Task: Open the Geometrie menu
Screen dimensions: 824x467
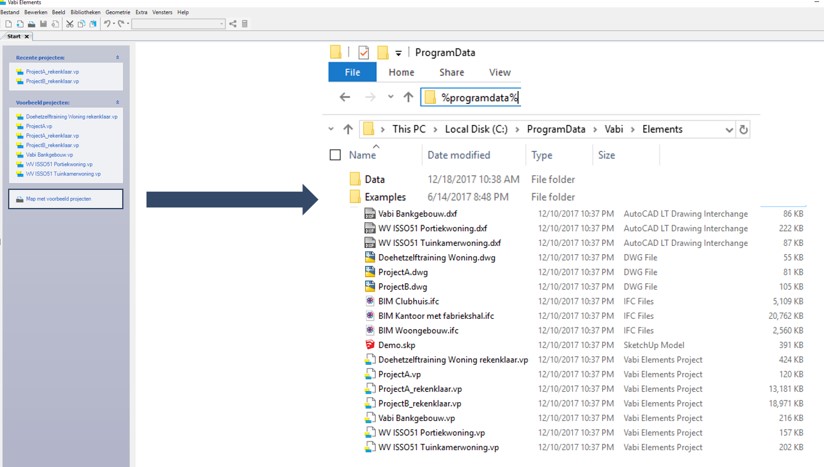Action: tap(117, 12)
